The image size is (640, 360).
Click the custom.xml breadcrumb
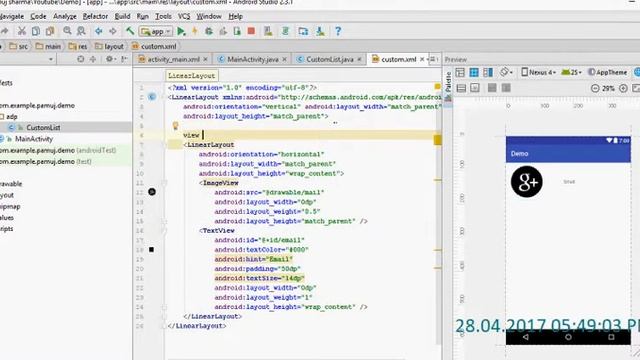click(154, 46)
